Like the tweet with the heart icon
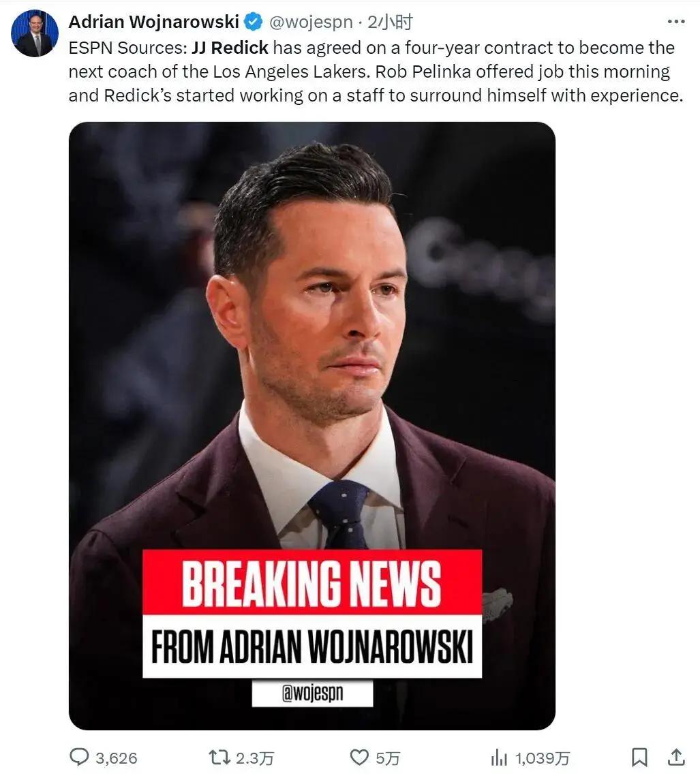 (359, 757)
